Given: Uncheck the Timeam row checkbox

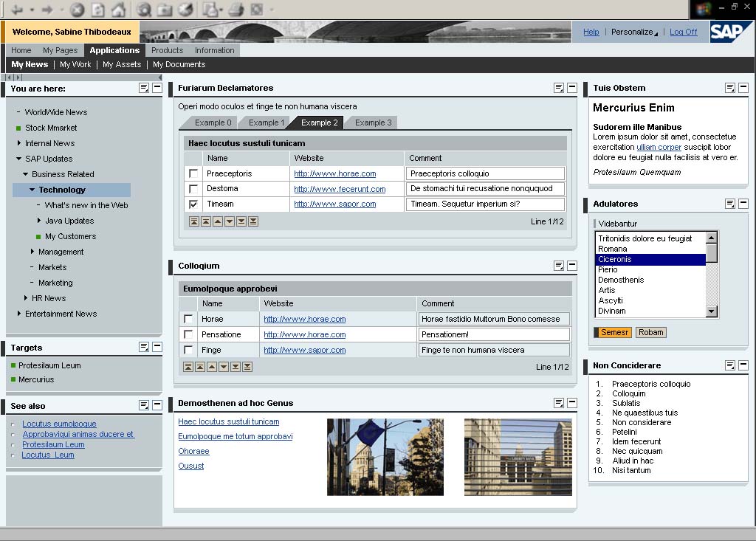Looking at the screenshot, I should tap(193, 204).
